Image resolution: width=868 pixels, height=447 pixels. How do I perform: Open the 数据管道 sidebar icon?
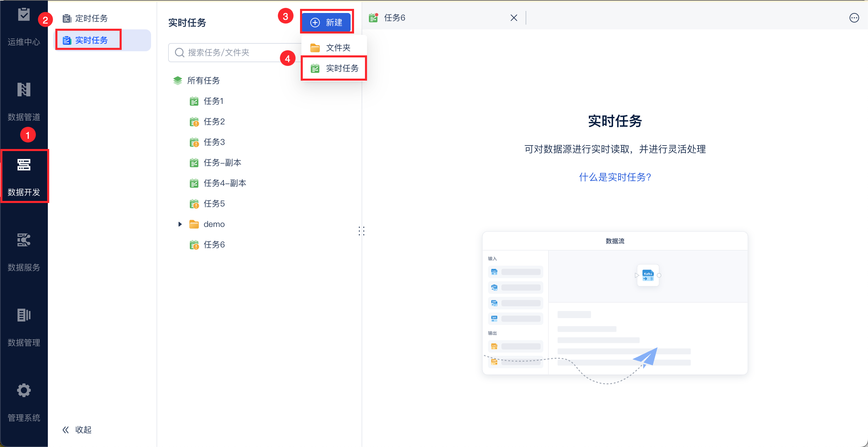(x=24, y=90)
